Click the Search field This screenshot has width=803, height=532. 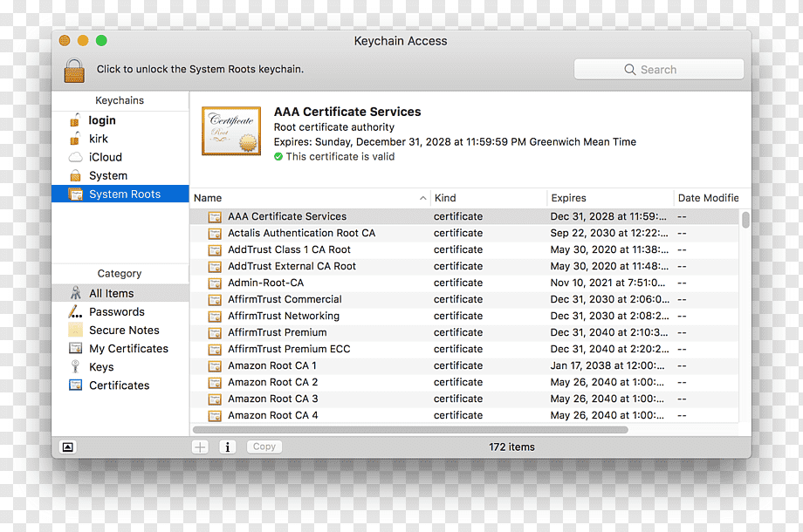[x=659, y=70]
